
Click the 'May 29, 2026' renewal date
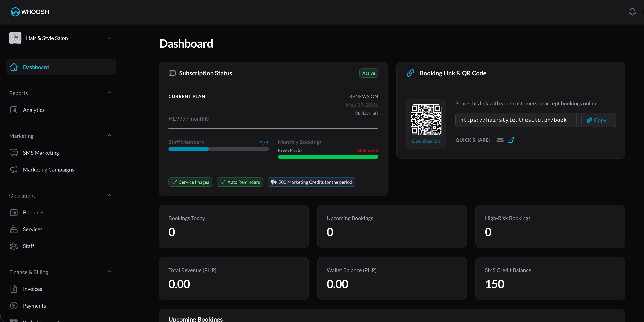362,105
